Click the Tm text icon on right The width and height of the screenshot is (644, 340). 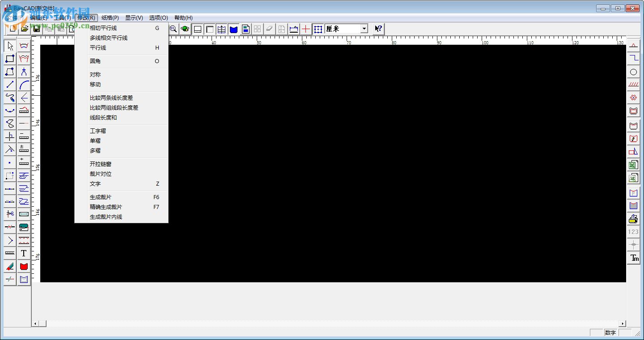tap(633, 258)
